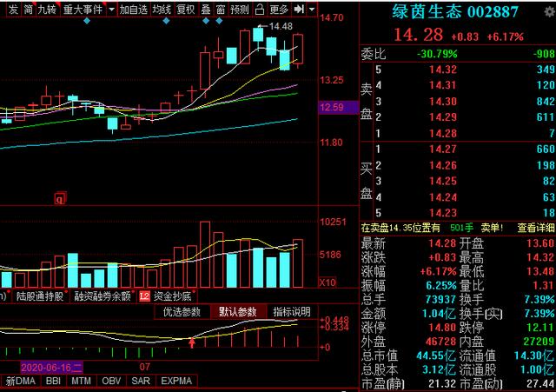Click the sell level 1 price 14.28
Viewport: 556px width, 392px height.
pyautogui.click(x=442, y=133)
